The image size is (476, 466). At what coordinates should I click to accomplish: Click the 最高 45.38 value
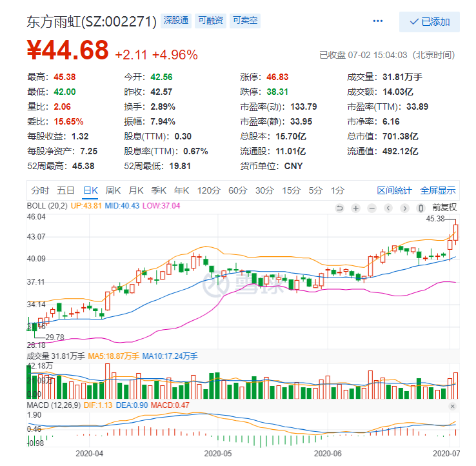click(64, 77)
